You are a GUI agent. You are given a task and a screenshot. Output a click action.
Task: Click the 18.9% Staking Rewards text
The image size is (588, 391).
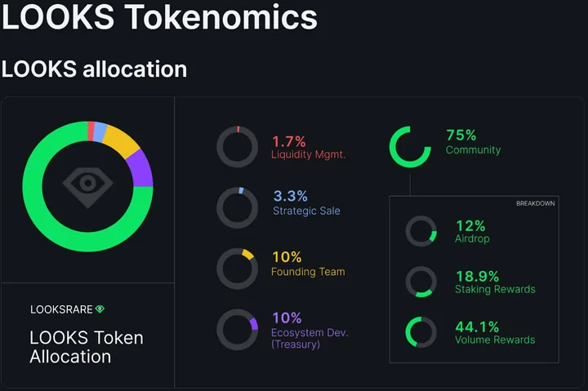pos(495,282)
